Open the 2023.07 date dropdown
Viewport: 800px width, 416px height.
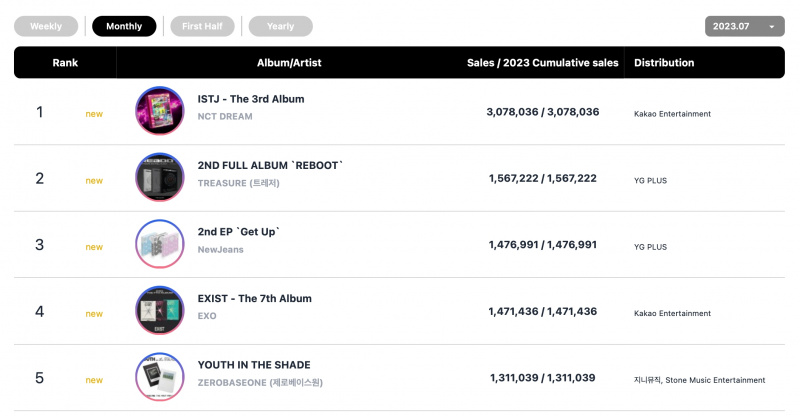coord(744,26)
